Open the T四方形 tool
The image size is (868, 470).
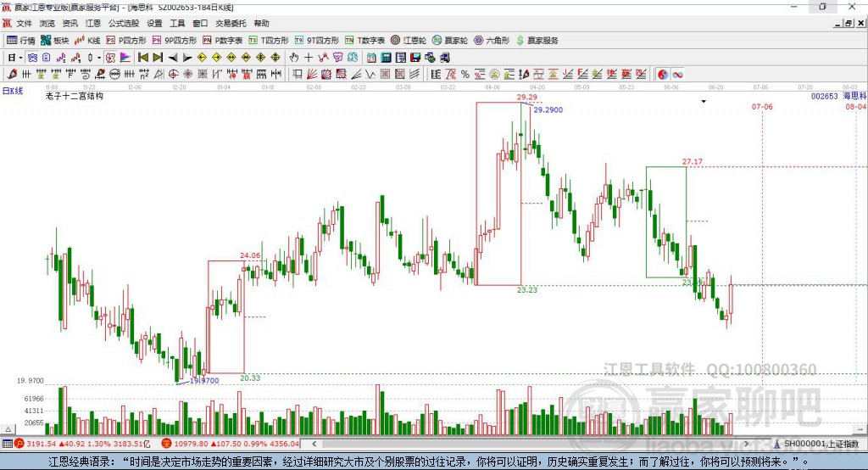tap(269, 41)
